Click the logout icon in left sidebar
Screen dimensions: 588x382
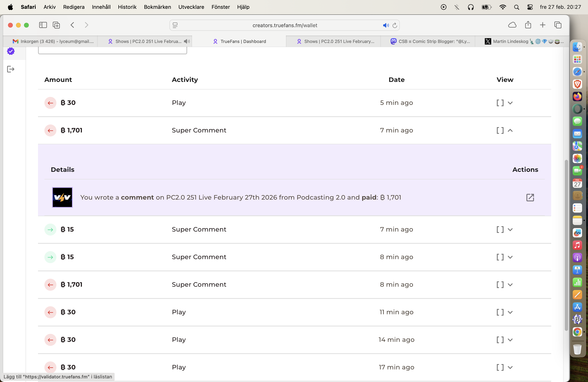point(11,69)
